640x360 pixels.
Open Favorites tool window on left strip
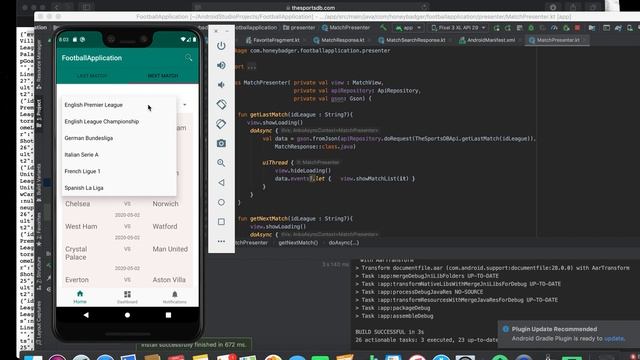pos(39,230)
